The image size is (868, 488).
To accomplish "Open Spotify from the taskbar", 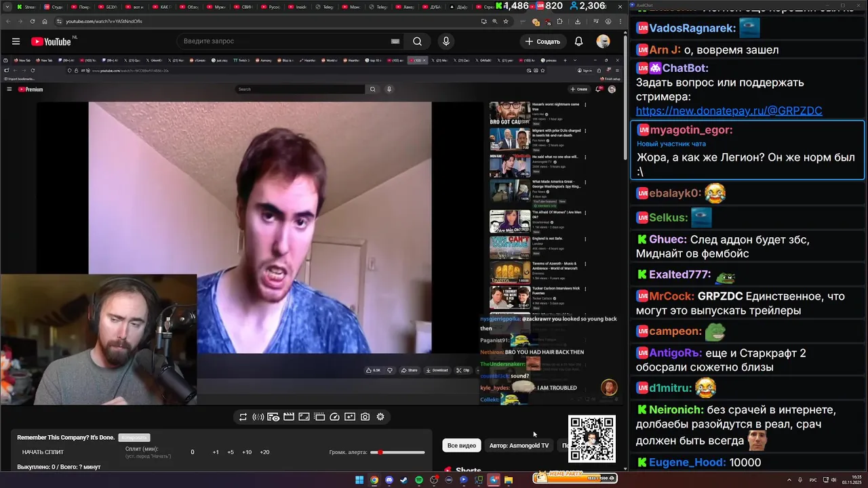I will pyautogui.click(x=418, y=480).
